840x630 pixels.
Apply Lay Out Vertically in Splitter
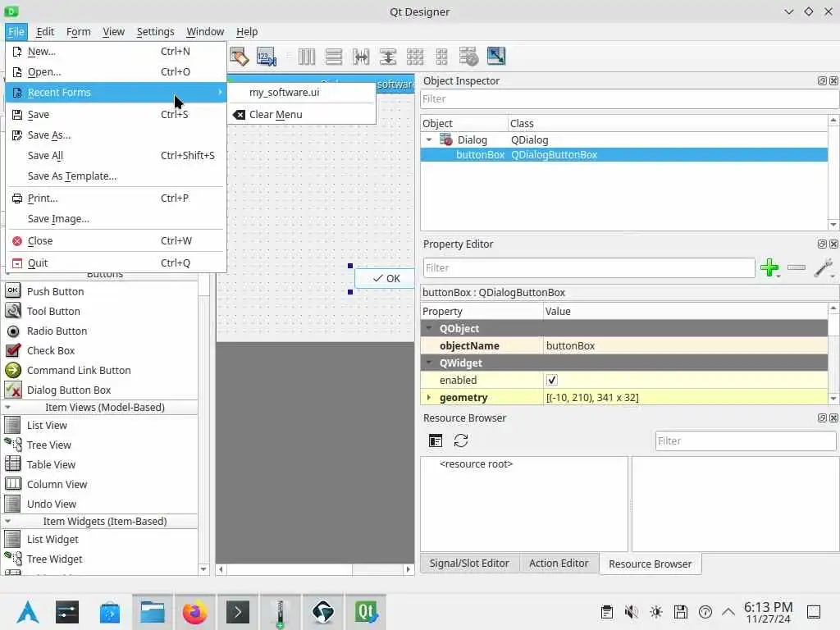[x=388, y=57]
